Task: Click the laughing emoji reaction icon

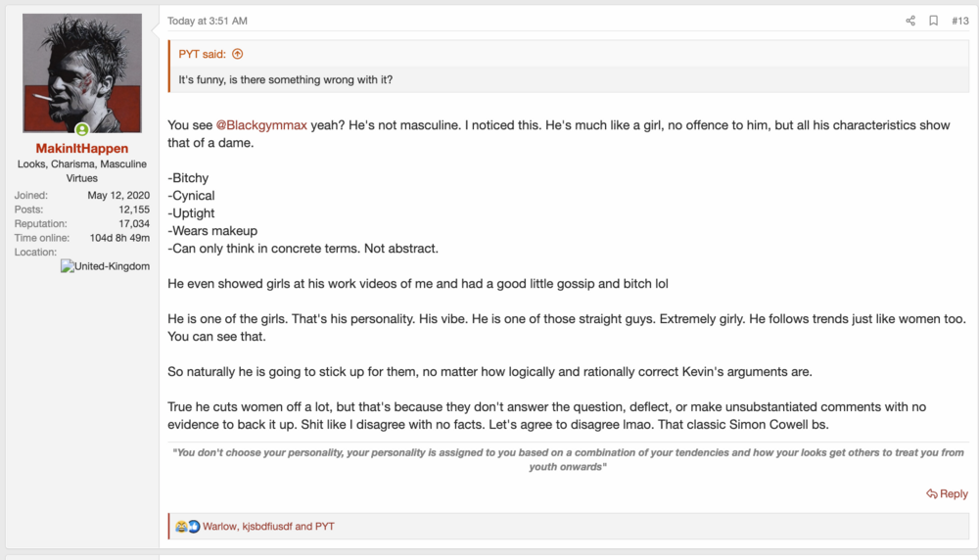Action: click(x=181, y=527)
